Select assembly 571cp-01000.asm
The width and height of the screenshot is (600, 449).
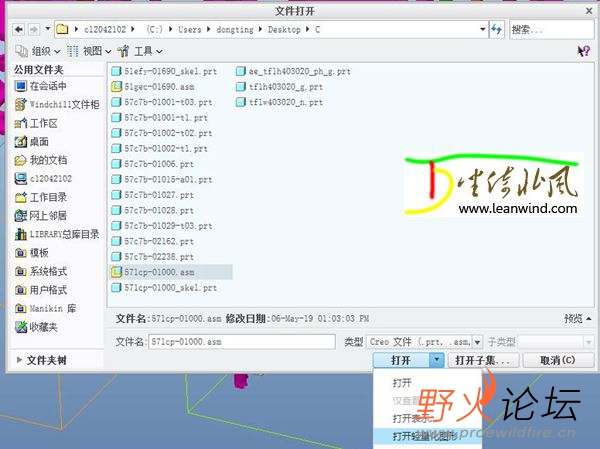coord(171,272)
